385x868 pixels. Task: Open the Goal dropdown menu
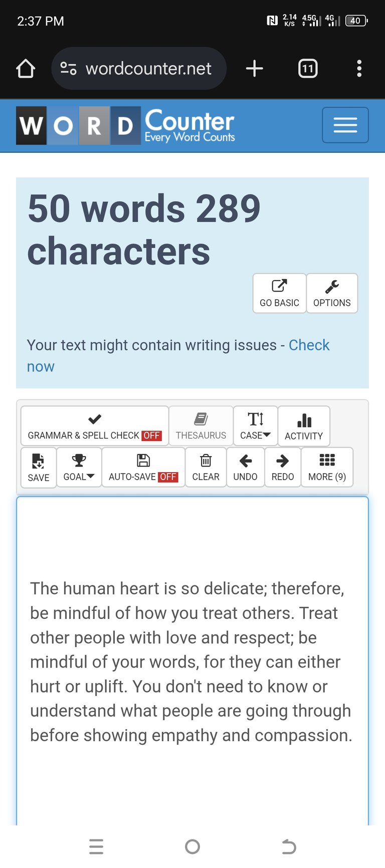pos(79,467)
